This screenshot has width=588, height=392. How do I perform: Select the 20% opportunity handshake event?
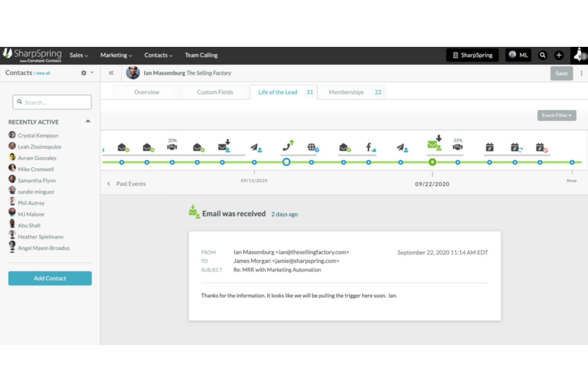click(172, 147)
